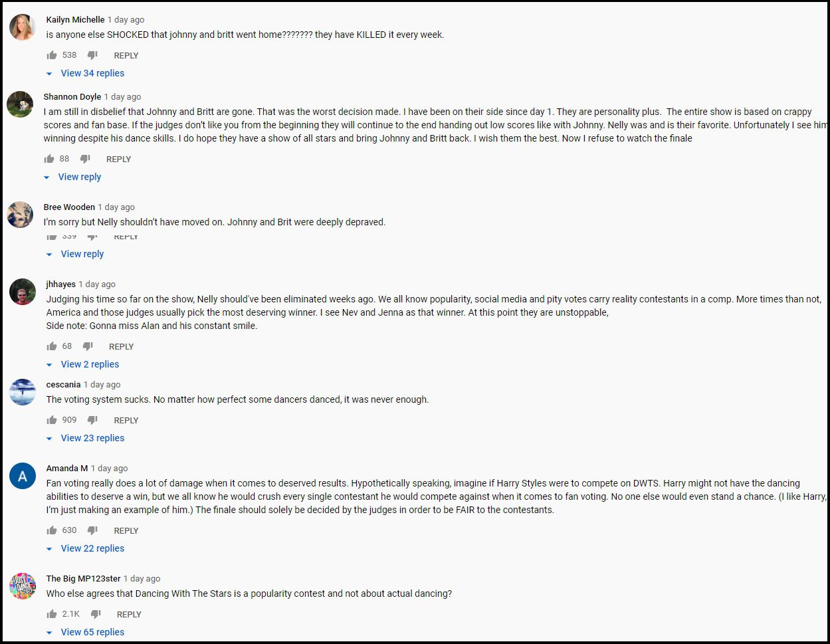The width and height of the screenshot is (830, 644).
Task: Click REPLY under Amanda M's comment
Action: 126,530
